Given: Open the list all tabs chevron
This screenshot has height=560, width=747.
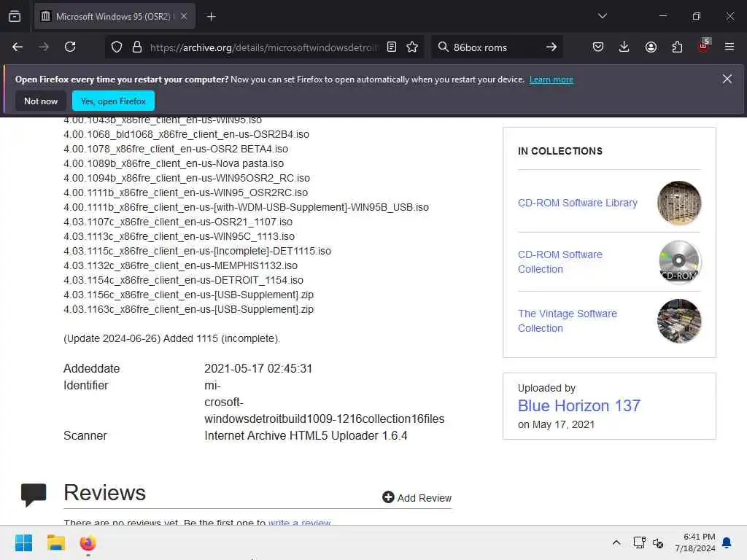Looking at the screenshot, I should tap(602, 16).
